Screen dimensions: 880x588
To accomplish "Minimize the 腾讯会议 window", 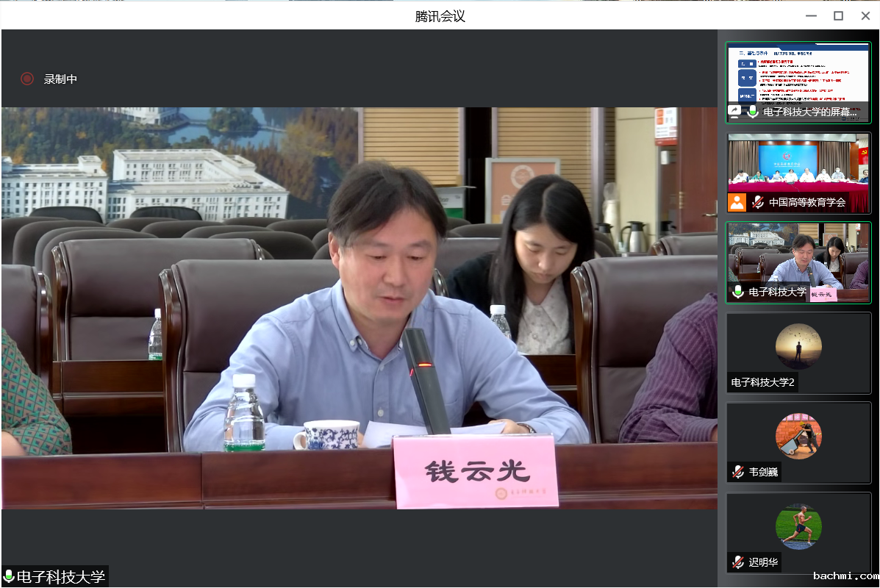I will [811, 15].
